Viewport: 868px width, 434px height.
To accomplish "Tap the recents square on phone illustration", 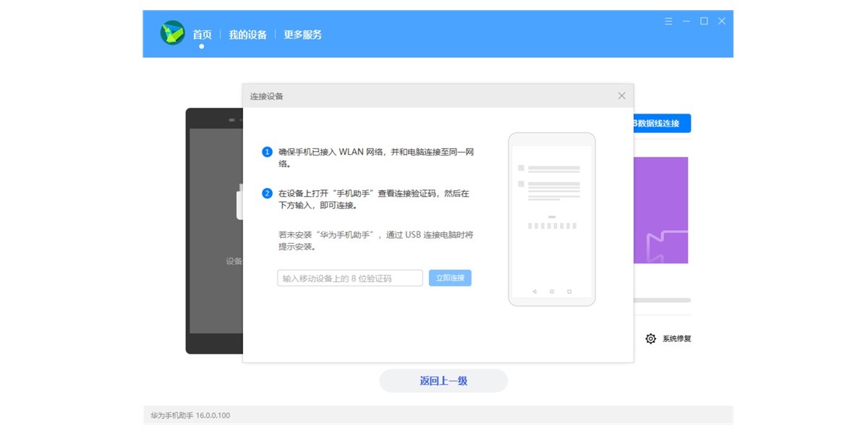I will (569, 292).
